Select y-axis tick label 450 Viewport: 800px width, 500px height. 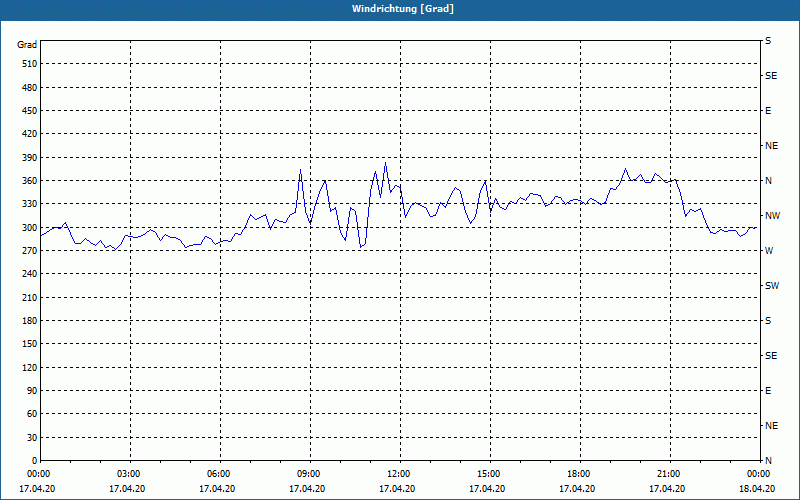(x=30, y=111)
